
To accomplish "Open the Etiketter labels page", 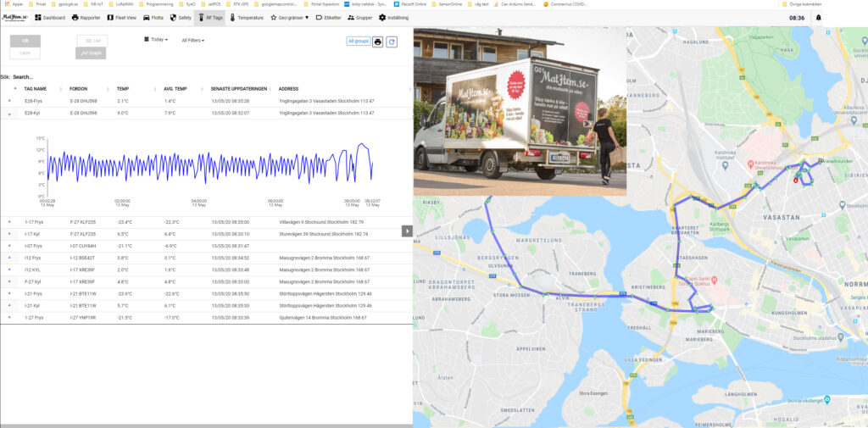I will click(x=328, y=18).
